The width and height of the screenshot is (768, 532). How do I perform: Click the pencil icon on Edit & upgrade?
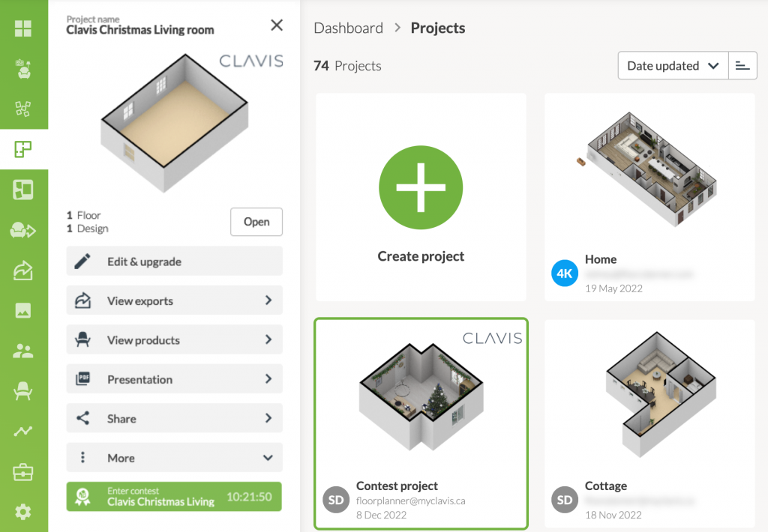click(82, 262)
